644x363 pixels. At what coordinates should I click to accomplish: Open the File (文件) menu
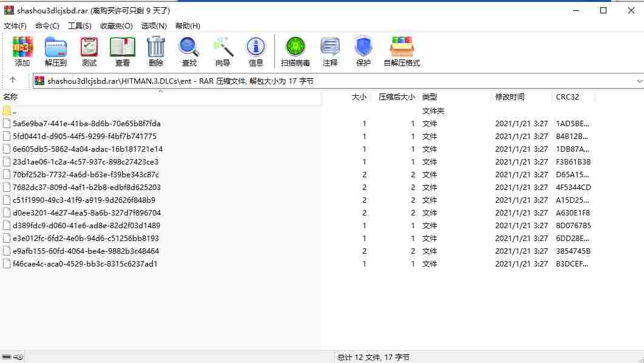pyautogui.click(x=15, y=26)
